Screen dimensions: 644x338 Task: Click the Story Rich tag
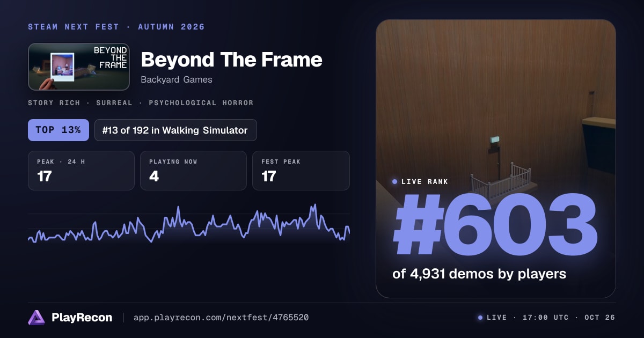[54, 102]
